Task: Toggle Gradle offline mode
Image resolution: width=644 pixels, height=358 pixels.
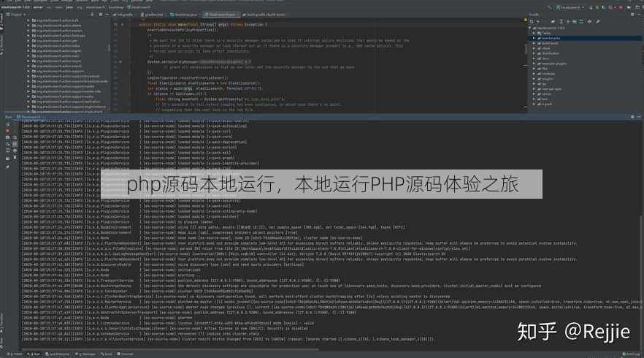Action: pyautogui.click(x=589, y=21)
